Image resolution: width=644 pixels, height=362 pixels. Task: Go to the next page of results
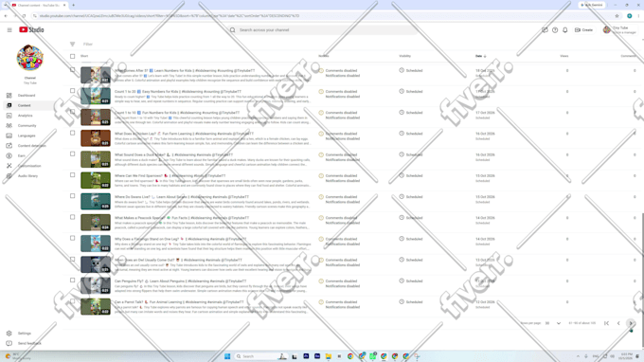631,323
